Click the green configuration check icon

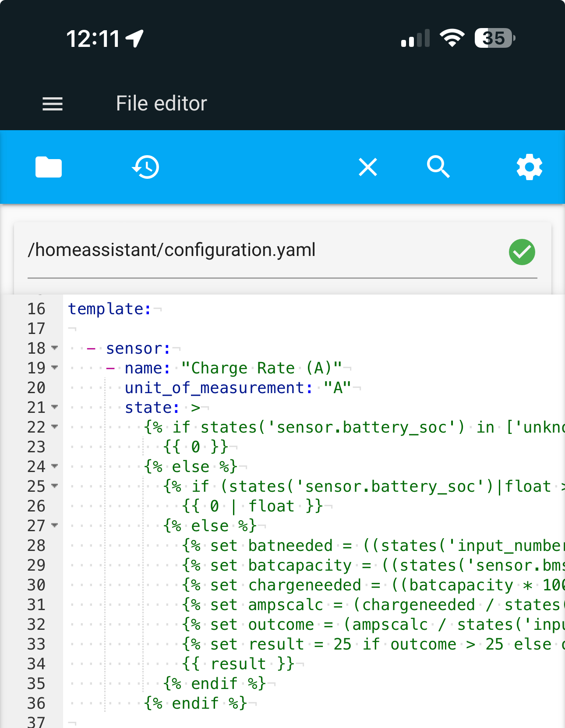tap(522, 252)
